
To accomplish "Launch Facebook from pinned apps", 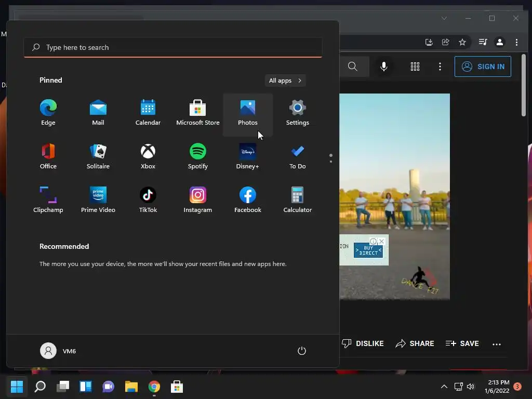I will click(248, 201).
